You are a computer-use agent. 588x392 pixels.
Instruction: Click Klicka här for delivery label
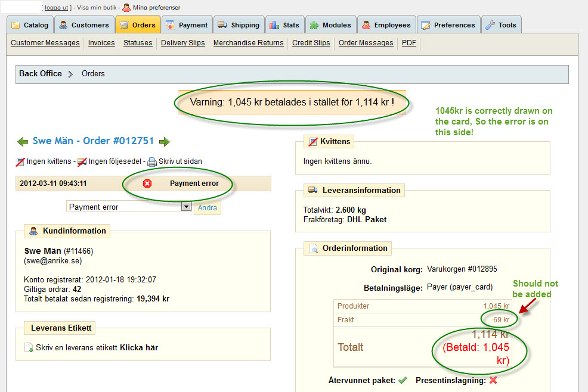point(139,347)
